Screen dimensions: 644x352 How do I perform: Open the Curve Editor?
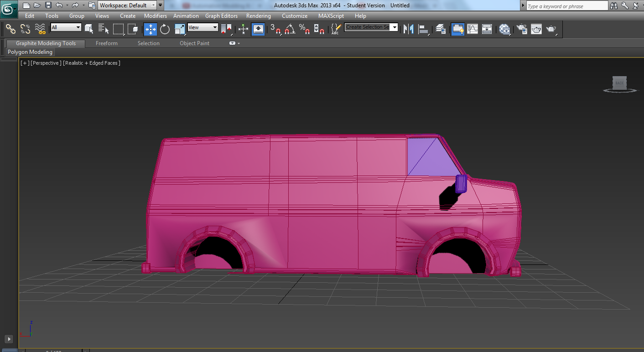coord(473,29)
